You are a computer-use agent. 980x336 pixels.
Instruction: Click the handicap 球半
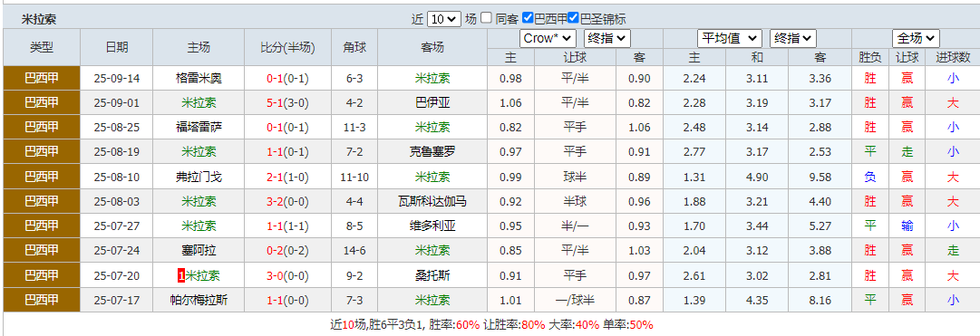click(576, 177)
